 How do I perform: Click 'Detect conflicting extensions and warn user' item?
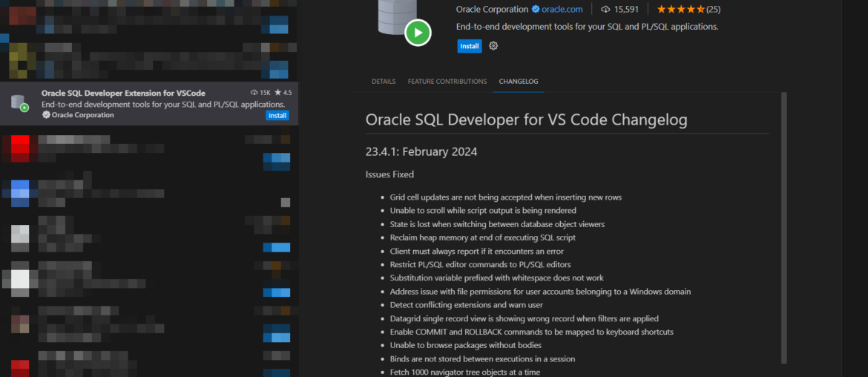tap(466, 305)
